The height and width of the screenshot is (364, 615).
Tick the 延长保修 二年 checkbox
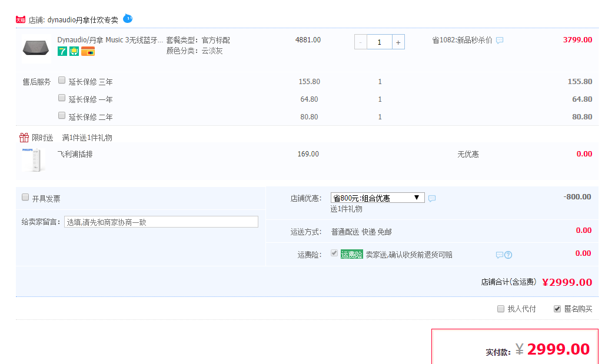pos(62,116)
